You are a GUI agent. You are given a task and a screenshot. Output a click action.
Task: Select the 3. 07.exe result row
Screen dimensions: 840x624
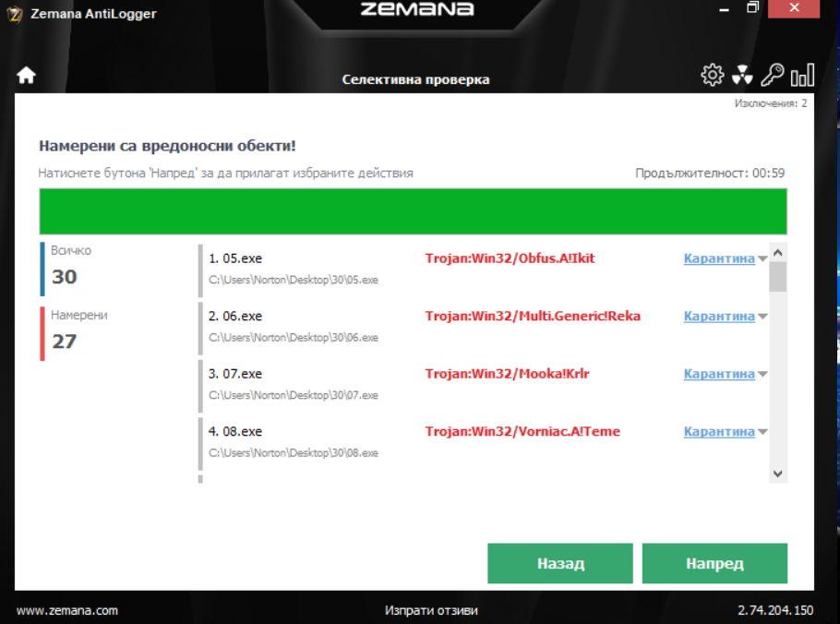click(482, 385)
